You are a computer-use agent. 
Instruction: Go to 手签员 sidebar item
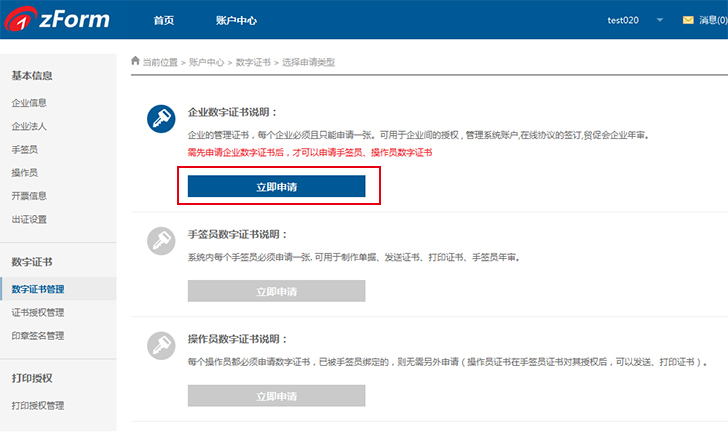25,150
